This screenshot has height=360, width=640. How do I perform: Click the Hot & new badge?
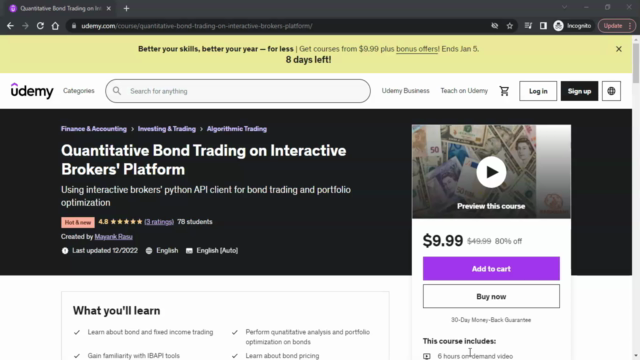pyautogui.click(x=78, y=222)
